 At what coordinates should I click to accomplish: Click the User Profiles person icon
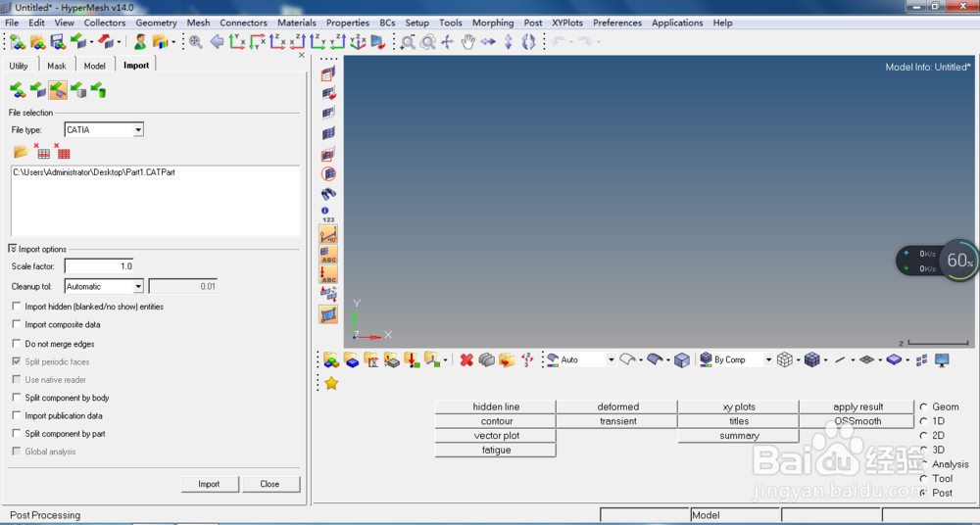click(x=140, y=42)
